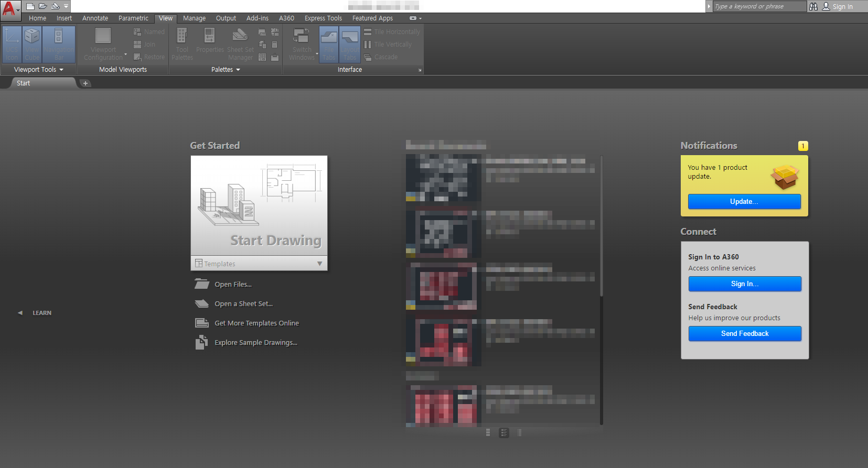Expand the Customize Quick Access Toolbar arrow
This screenshot has width=868, height=468.
[x=66, y=6]
